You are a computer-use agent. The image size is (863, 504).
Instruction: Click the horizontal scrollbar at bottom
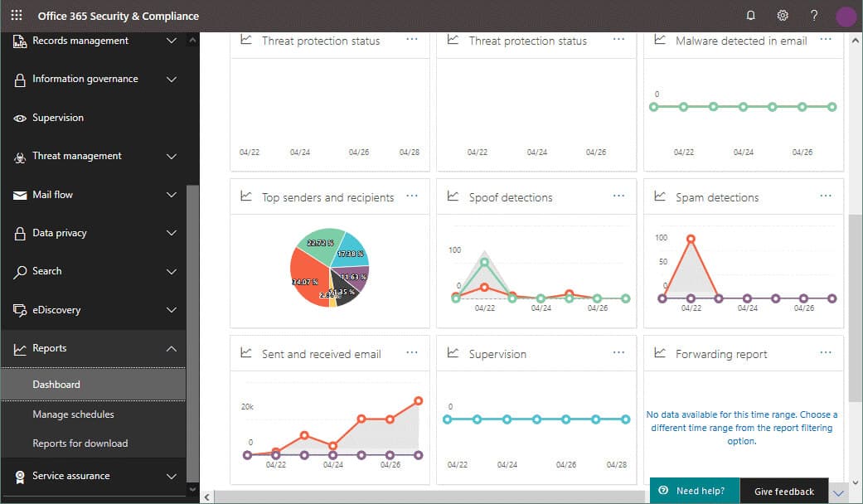click(431, 497)
